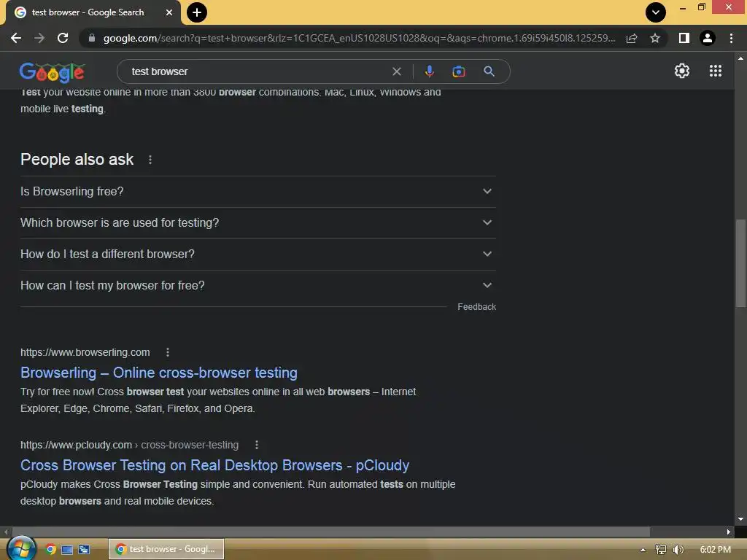Click the address bar URL
Image resolution: width=747 pixels, height=560 pixels.
(x=359, y=38)
